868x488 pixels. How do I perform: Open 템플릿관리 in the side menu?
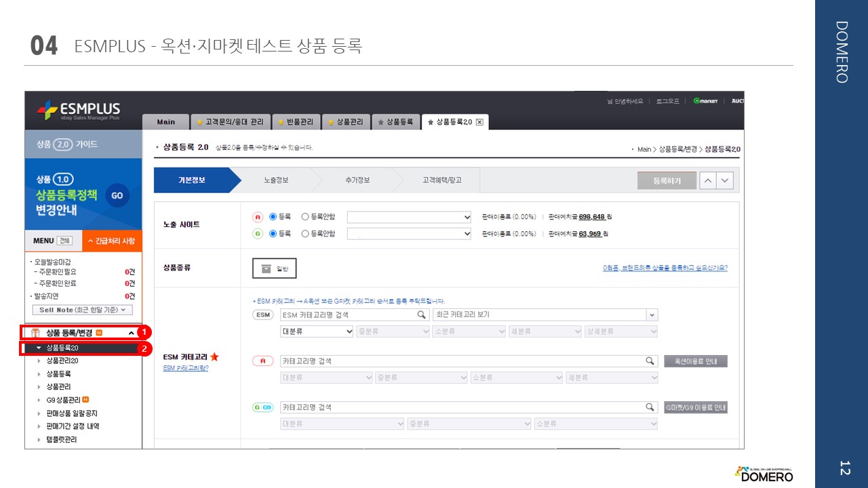[x=62, y=439]
